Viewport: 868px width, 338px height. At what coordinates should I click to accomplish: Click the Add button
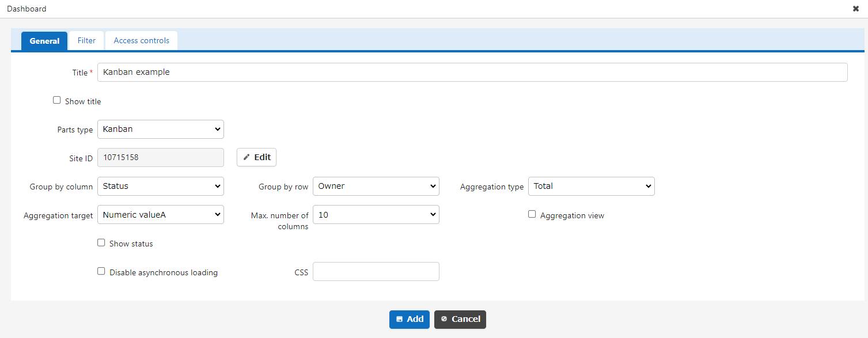coord(410,319)
